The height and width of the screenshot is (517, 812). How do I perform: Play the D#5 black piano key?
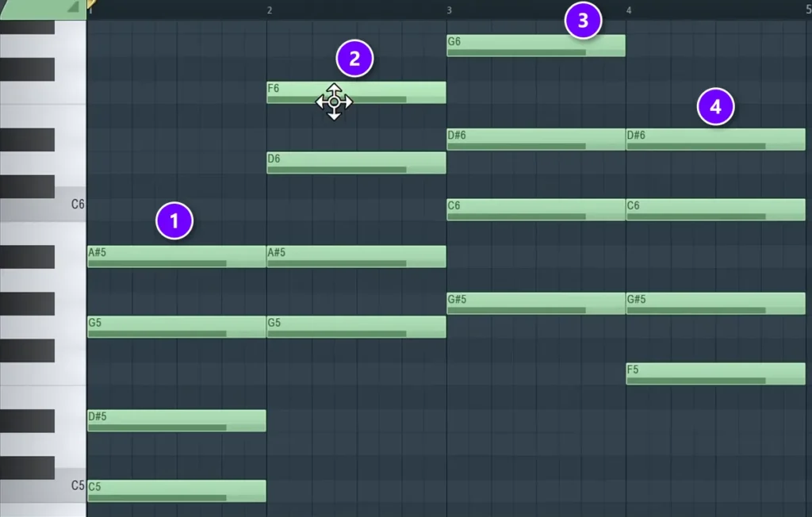[27, 420]
